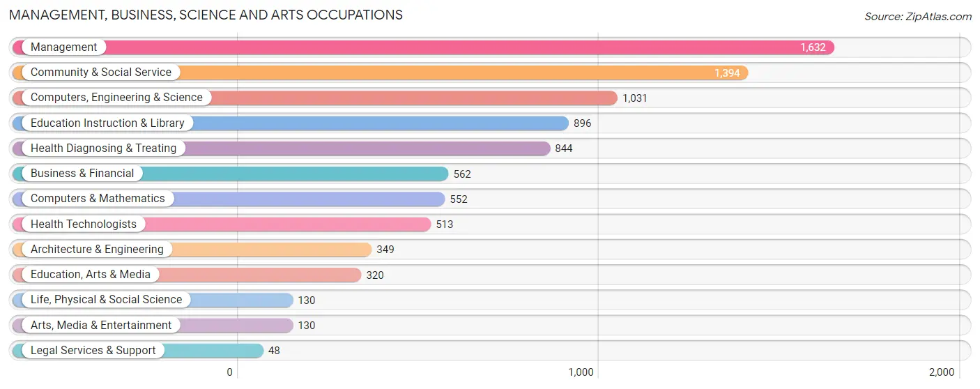Select the Health Technologists bar
This screenshot has width=980, height=389.
tap(221, 224)
